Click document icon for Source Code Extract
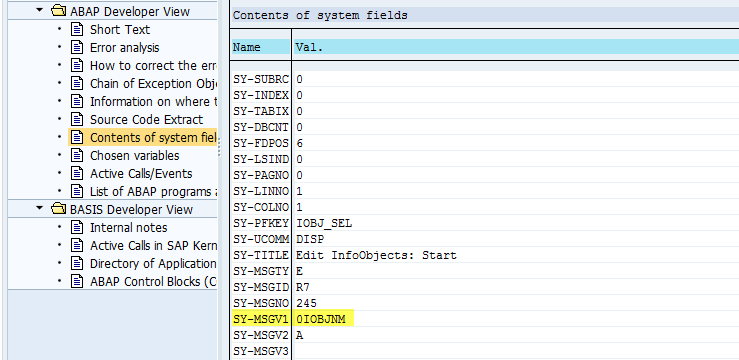 tap(76, 119)
